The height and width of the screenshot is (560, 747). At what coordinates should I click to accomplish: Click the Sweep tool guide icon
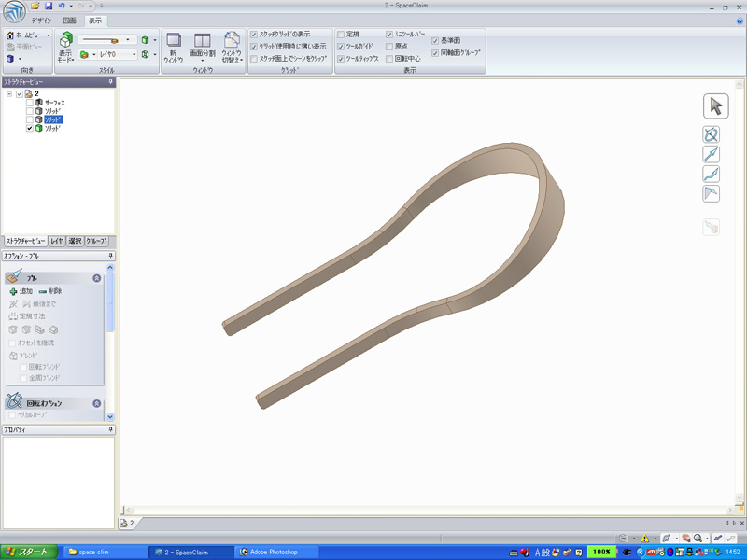point(711,175)
